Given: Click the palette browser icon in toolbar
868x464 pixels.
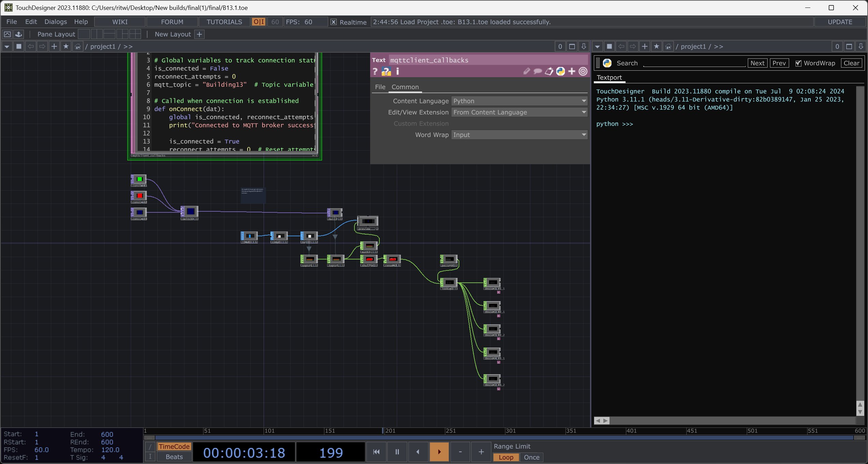Looking at the screenshot, I should point(19,34).
